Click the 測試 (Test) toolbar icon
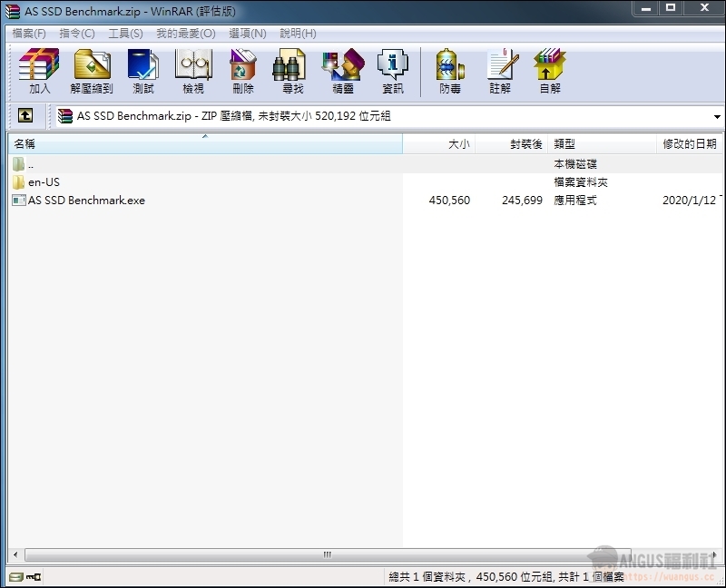726x588 pixels. tap(142, 71)
